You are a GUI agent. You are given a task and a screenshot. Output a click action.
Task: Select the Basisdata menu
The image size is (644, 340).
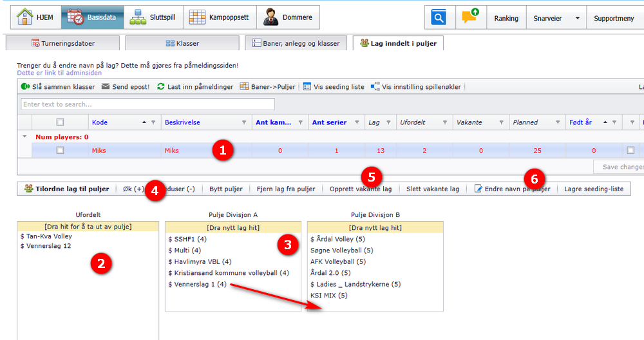(x=92, y=17)
